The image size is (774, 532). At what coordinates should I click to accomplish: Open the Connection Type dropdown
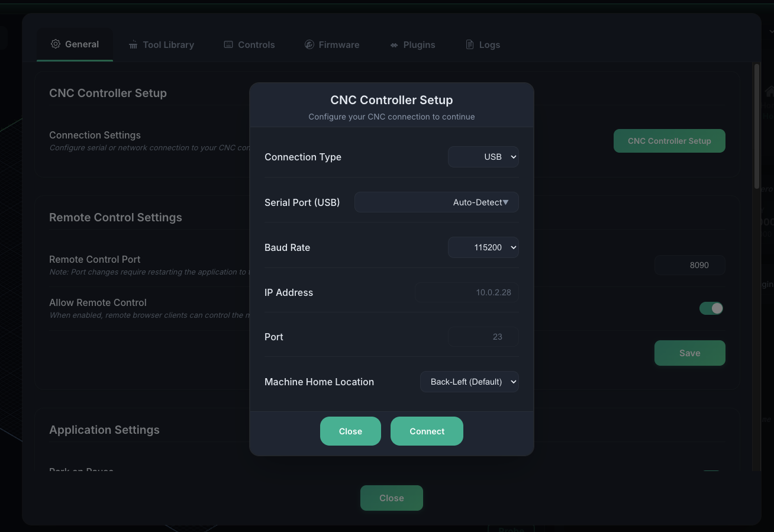pos(483,157)
